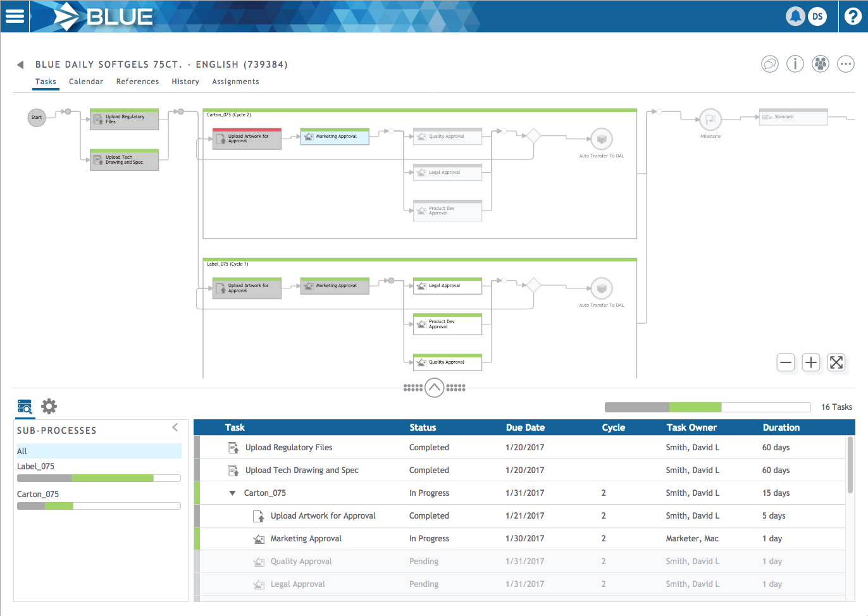Select the Standard workflow node
This screenshot has width=868, height=616.
793,117
